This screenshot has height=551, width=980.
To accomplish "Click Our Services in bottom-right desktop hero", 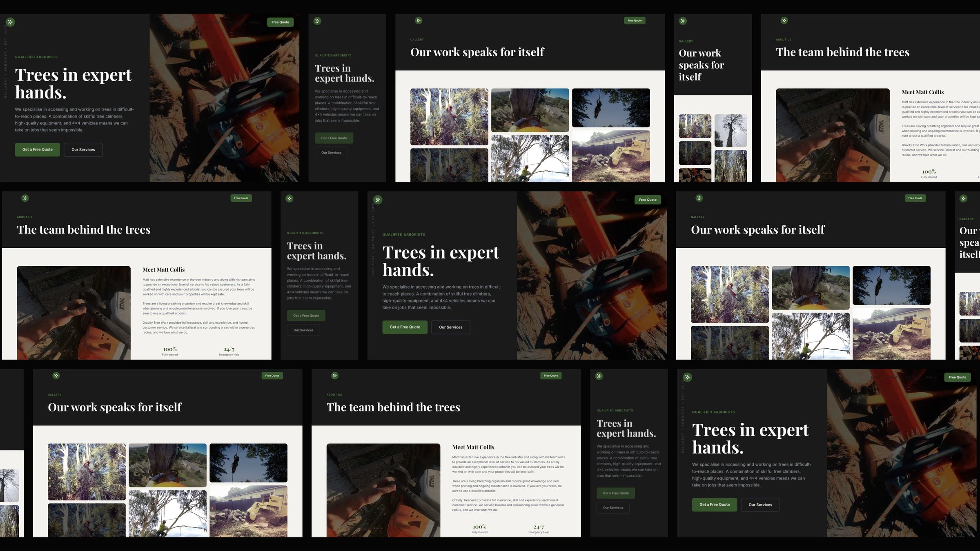I will [x=760, y=504].
